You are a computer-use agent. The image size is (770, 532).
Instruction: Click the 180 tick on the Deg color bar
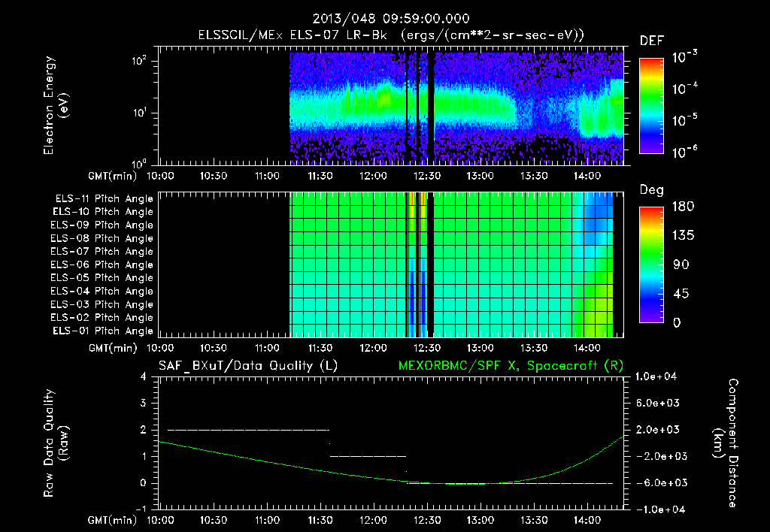click(683, 207)
